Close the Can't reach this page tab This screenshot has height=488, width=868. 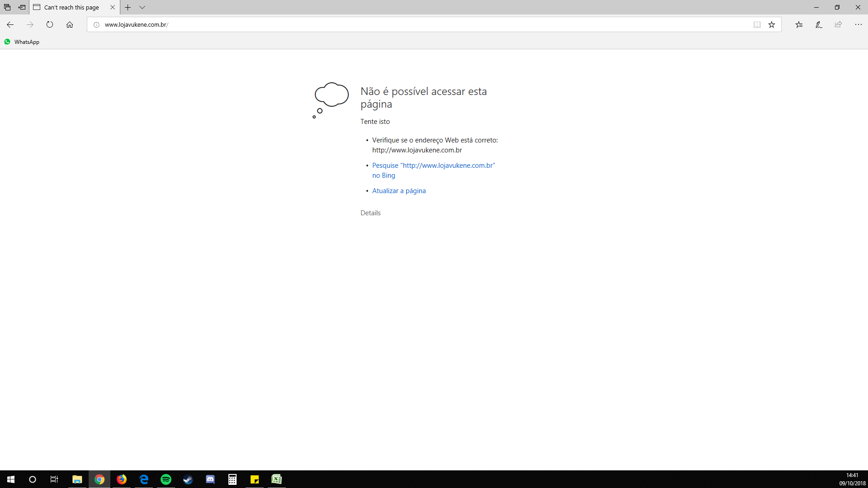pos(113,7)
